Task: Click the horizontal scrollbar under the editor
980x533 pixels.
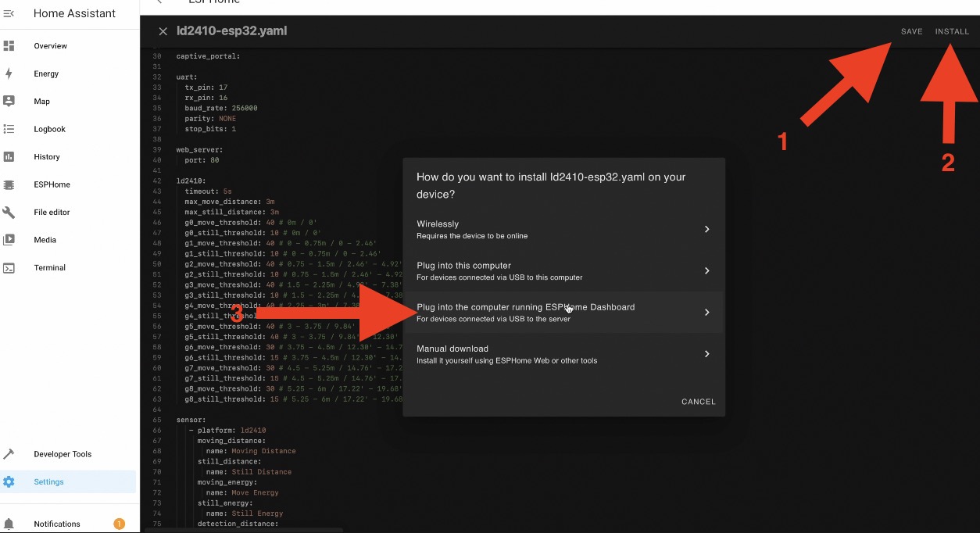Action: click(244, 530)
